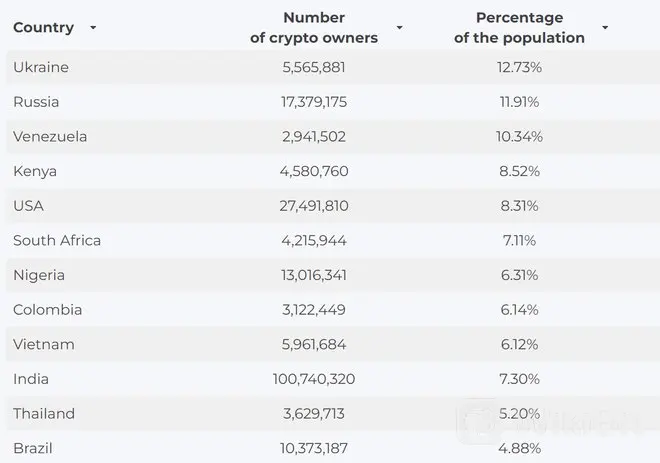660x463 pixels.
Task: Open the Percentage of the population sort arrow
Action: coord(605,28)
